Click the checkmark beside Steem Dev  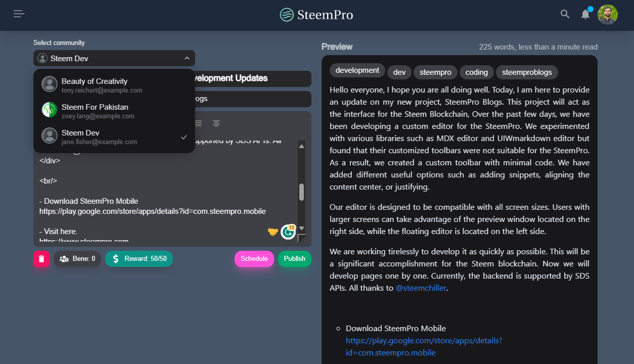(184, 137)
